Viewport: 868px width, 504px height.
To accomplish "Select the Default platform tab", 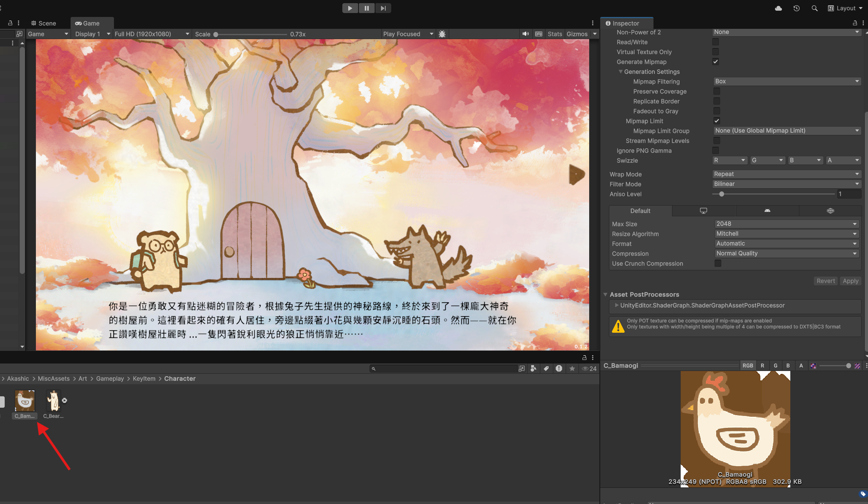I will click(640, 211).
